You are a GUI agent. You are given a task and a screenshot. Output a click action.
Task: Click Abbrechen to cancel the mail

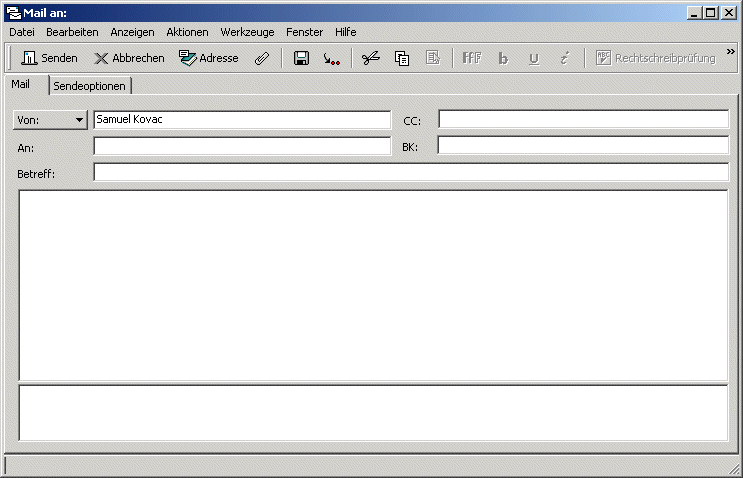click(x=129, y=58)
